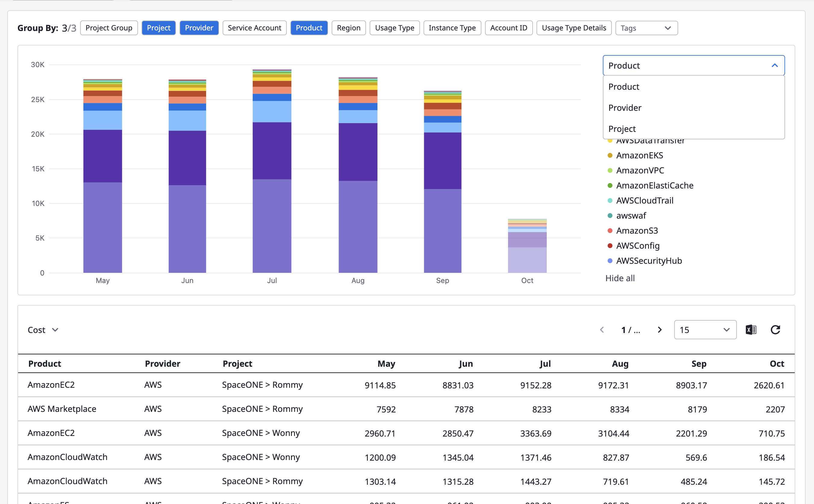The image size is (814, 504).
Task: Go to previous table page
Action: click(x=602, y=330)
